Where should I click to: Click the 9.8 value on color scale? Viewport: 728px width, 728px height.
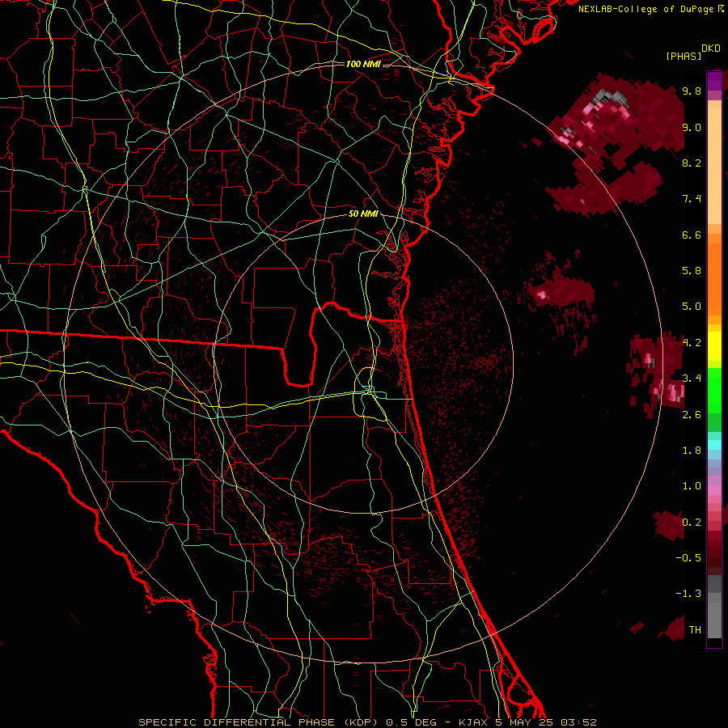click(692, 91)
